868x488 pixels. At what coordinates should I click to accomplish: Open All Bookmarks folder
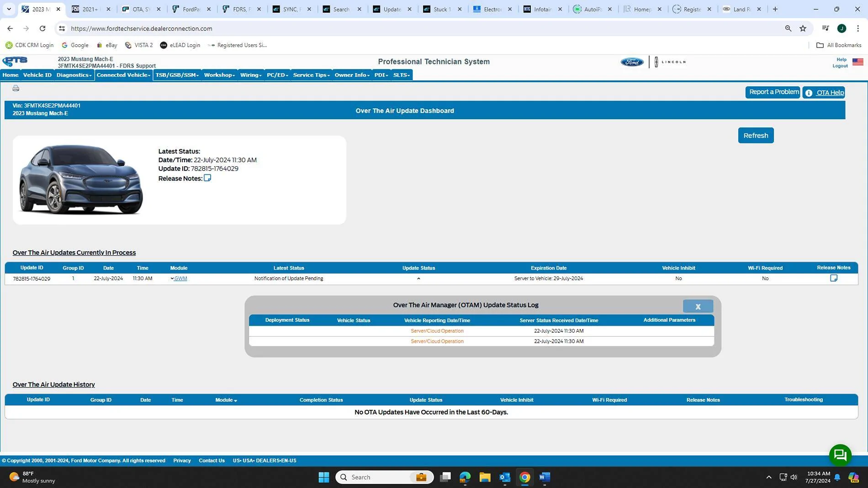[839, 45]
